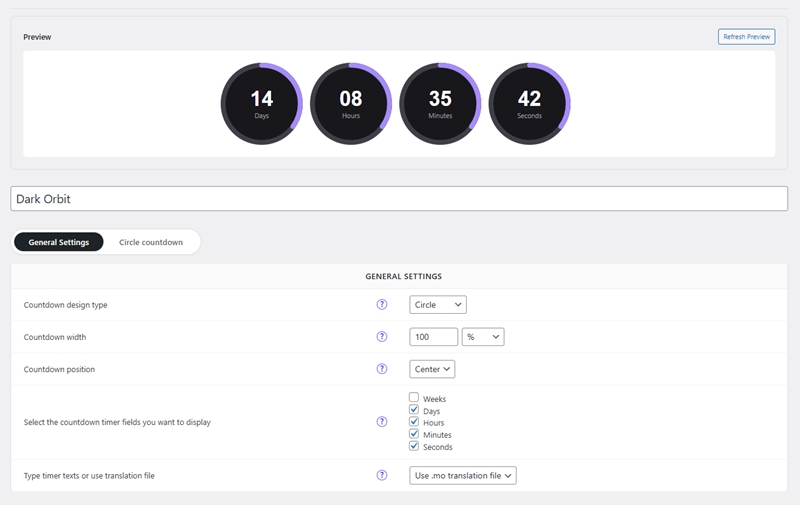Click help icon for Countdown design type
800x505 pixels.
click(381, 305)
